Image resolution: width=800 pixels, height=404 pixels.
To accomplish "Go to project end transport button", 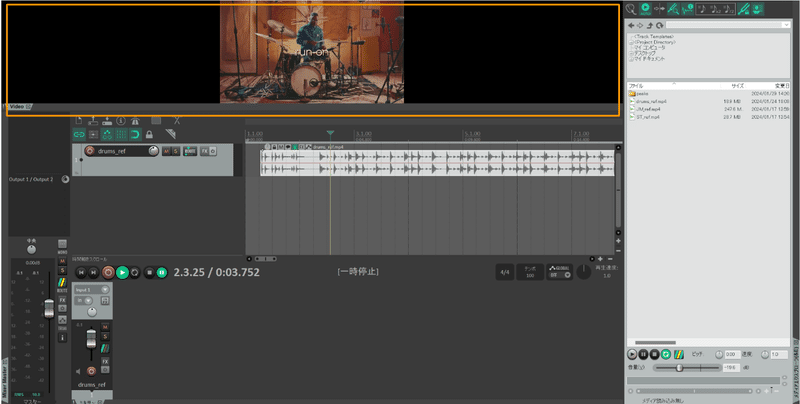I will [93, 273].
